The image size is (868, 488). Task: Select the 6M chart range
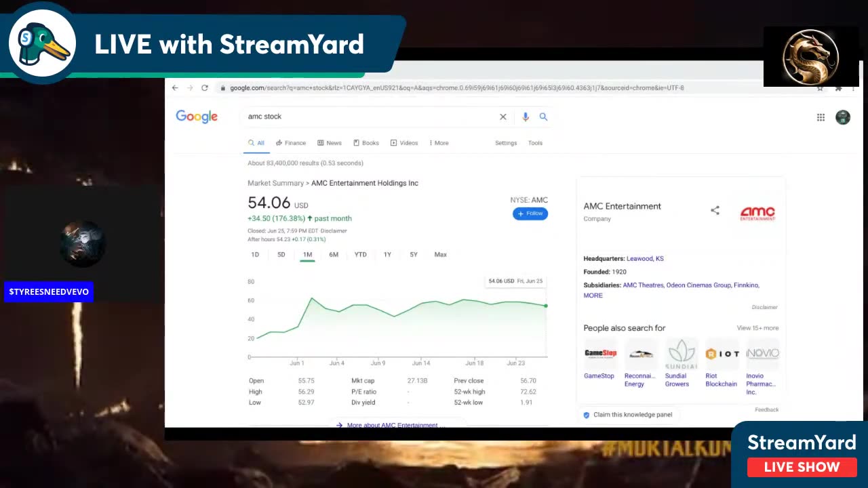334,255
